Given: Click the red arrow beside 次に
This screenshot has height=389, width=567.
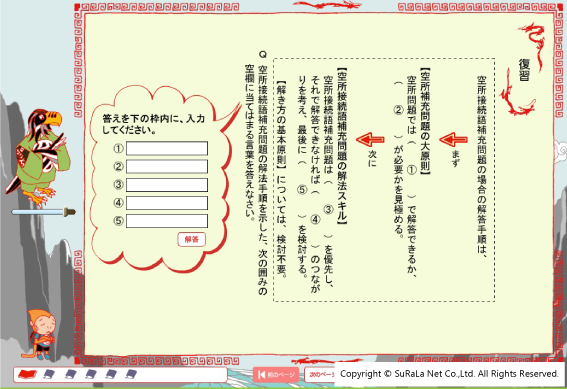Looking at the screenshot, I should [x=370, y=140].
